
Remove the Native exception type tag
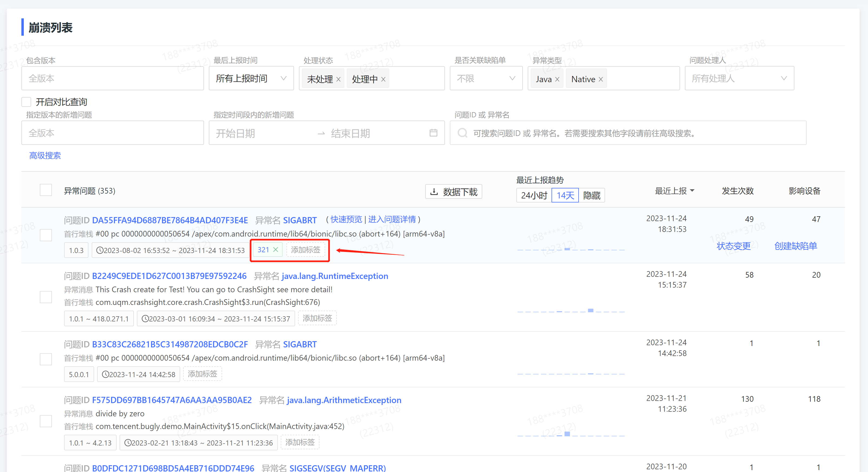(x=600, y=79)
